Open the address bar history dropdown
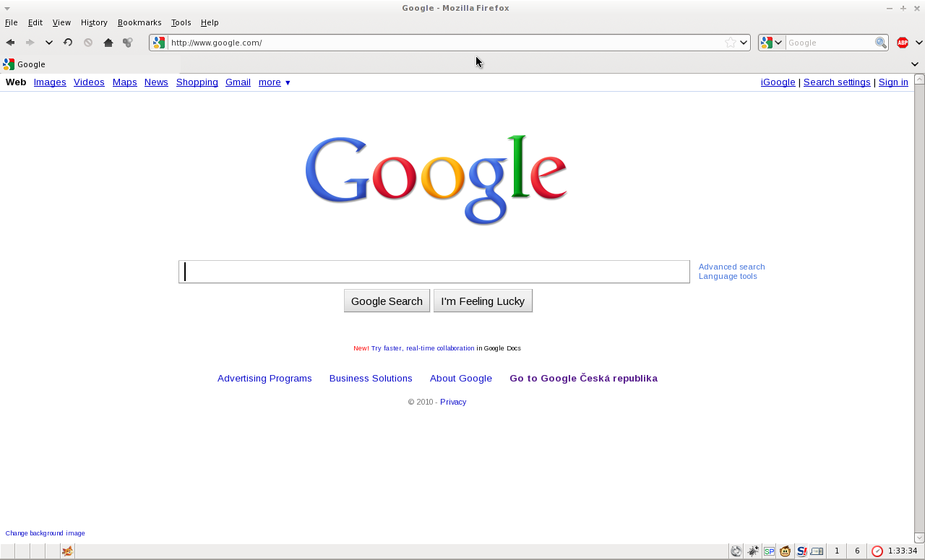The height and width of the screenshot is (560, 925). [744, 43]
